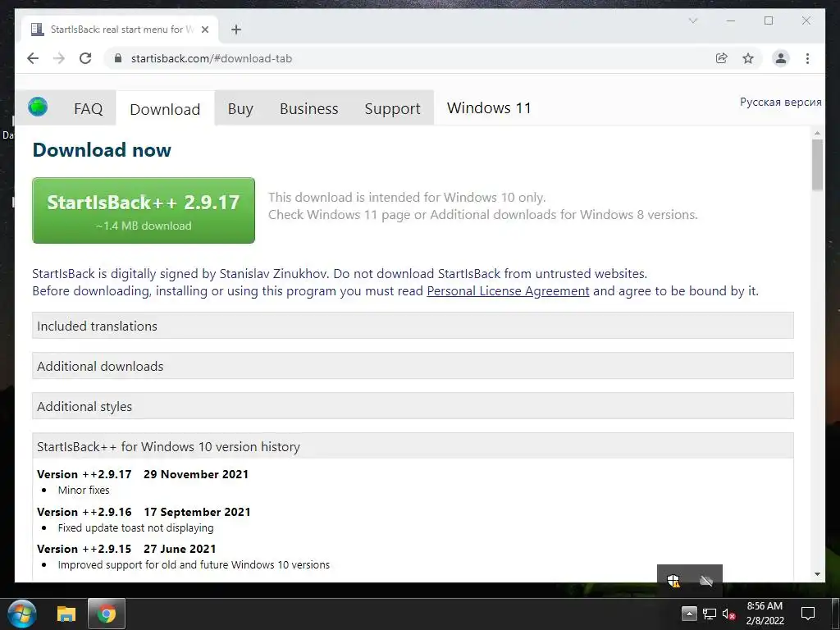This screenshot has width=840, height=630.
Task: Click the page scrollbar thumb
Action: (x=817, y=164)
